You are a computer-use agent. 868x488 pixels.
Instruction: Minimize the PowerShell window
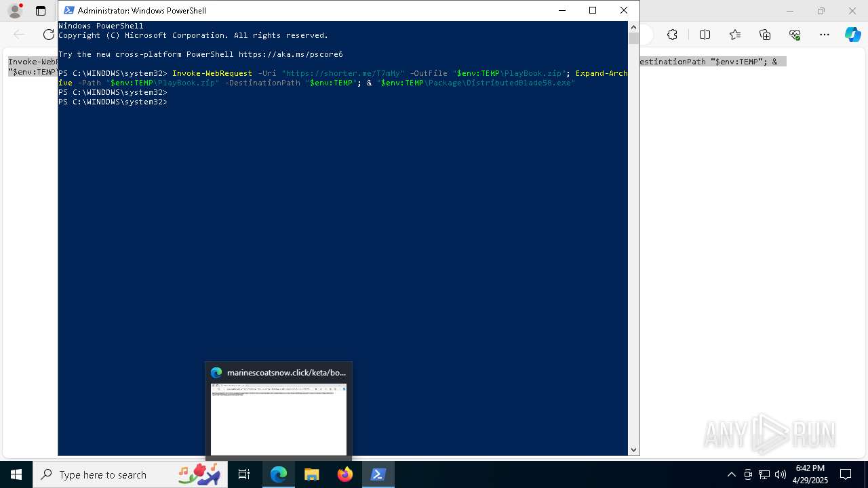coord(561,10)
